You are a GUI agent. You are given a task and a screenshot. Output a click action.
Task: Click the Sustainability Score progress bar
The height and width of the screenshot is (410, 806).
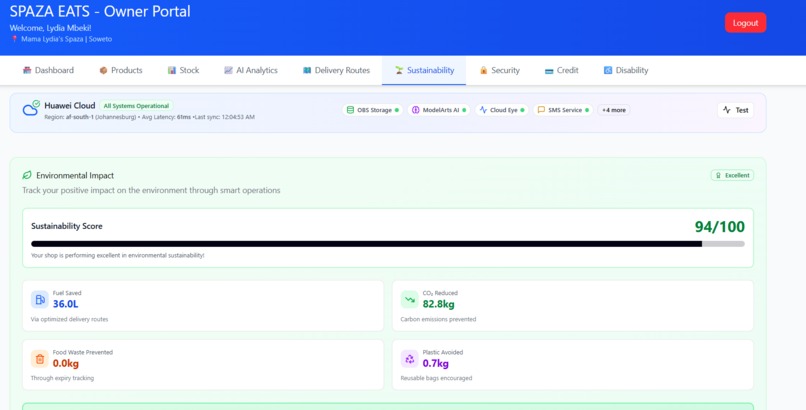(x=388, y=244)
